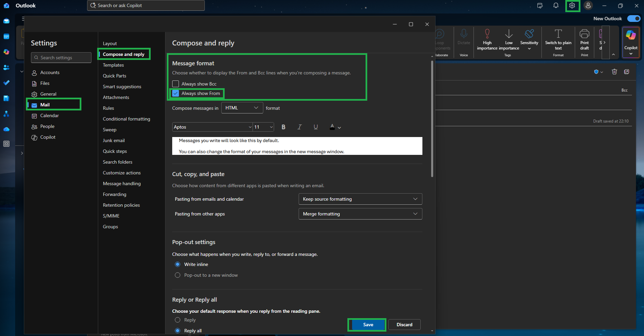Click the settings page scrollbar

[x=432, y=119]
